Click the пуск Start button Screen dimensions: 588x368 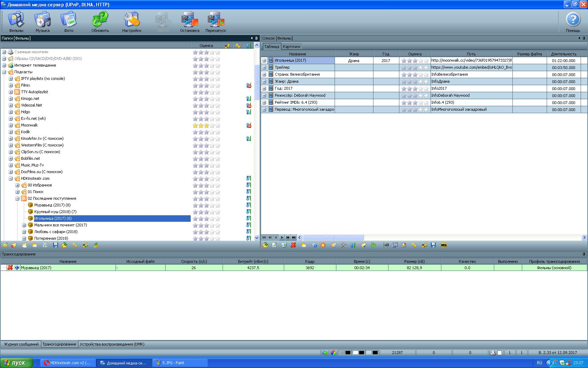(16, 363)
